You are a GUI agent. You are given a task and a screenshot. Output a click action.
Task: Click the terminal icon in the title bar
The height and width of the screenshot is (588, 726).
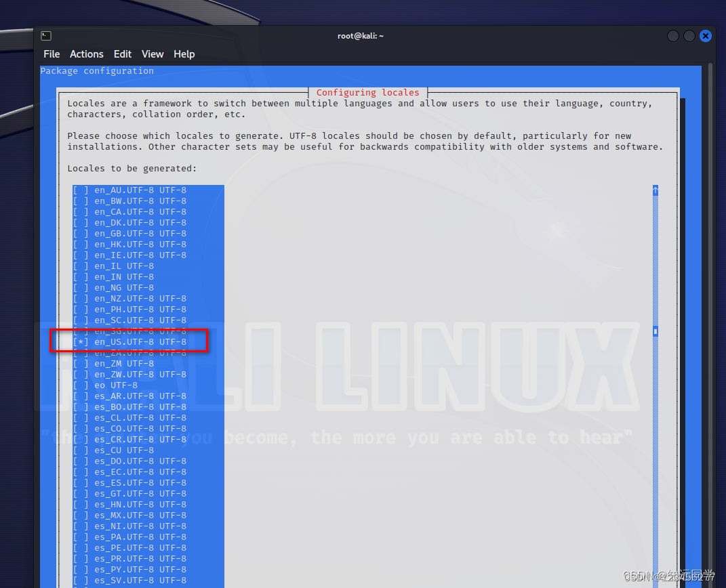(45, 35)
